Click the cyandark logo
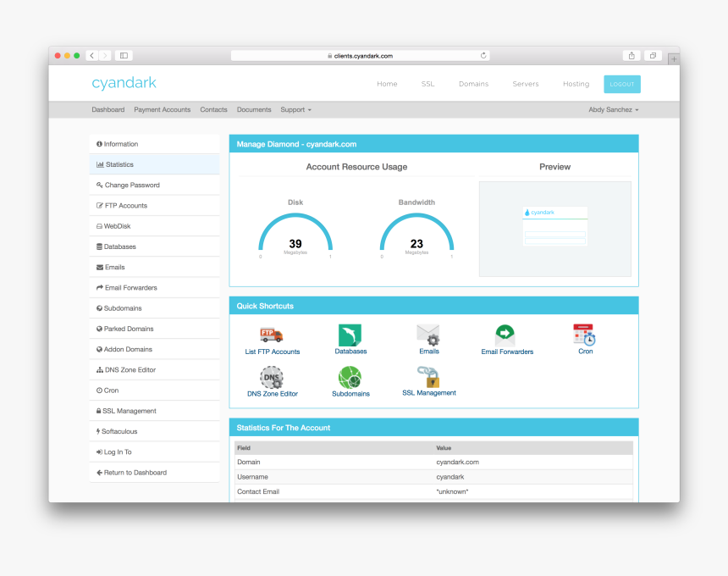The image size is (728, 576). pyautogui.click(x=124, y=83)
